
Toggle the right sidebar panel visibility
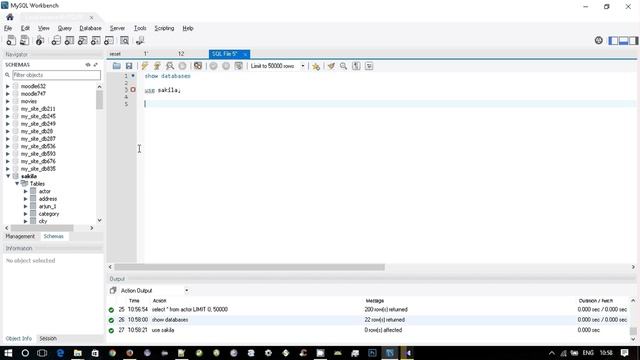click(x=633, y=40)
